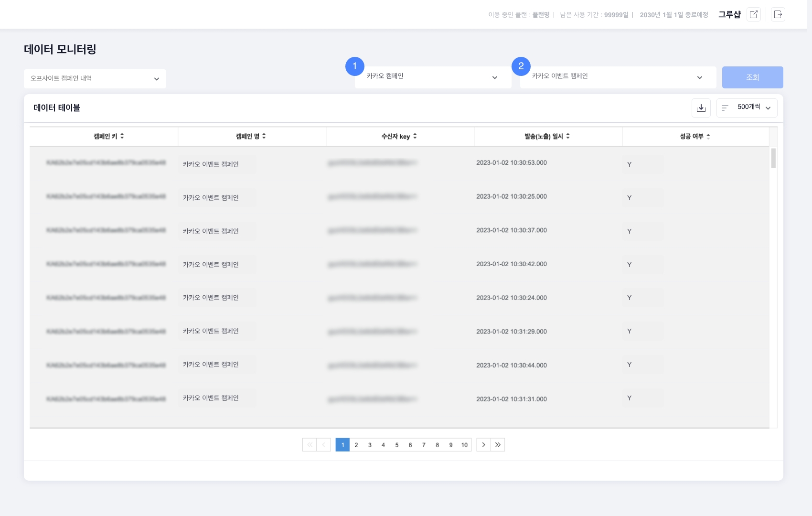This screenshot has height=516, width=812.
Task: Click the table's vertical scrollbar thumb
Action: coord(773,158)
